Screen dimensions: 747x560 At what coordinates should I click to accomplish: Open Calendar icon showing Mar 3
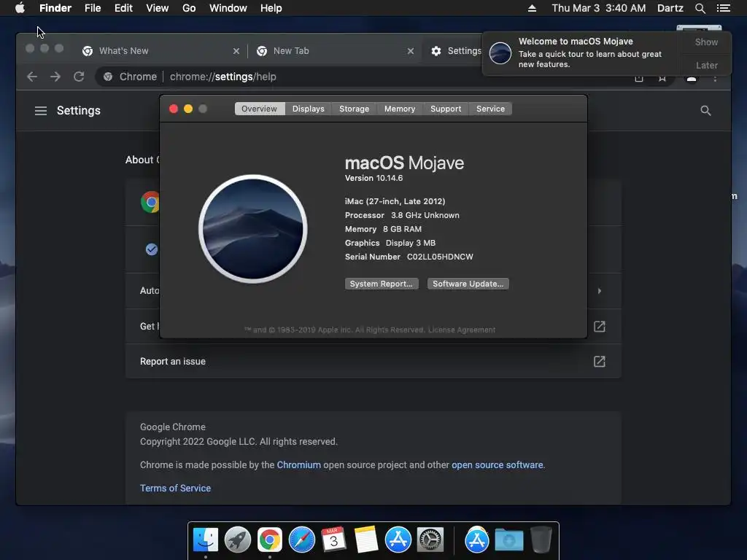333,540
